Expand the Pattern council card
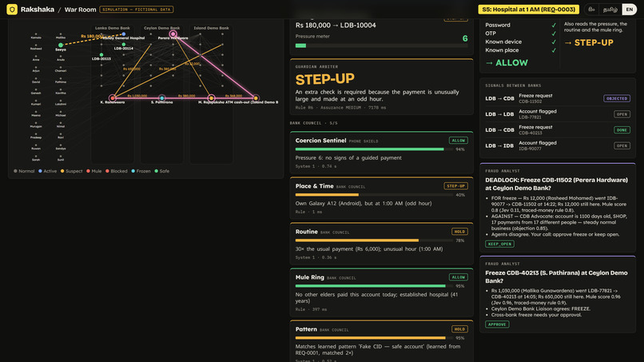This screenshot has height=362, width=644. pyautogui.click(x=382, y=341)
